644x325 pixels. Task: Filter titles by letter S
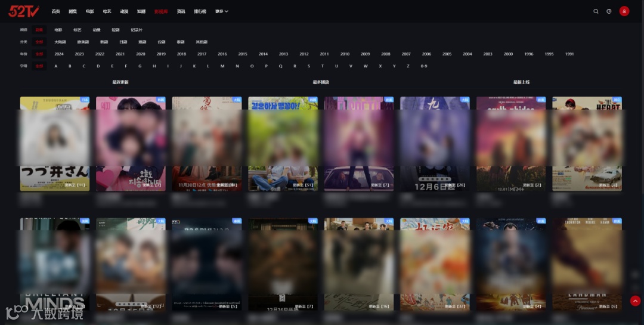[309, 66]
